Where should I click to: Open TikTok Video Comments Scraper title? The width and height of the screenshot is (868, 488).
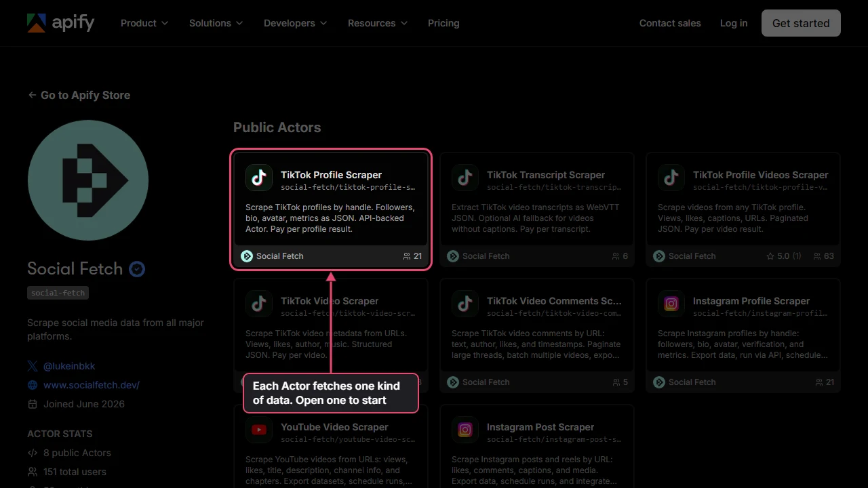[554, 301]
